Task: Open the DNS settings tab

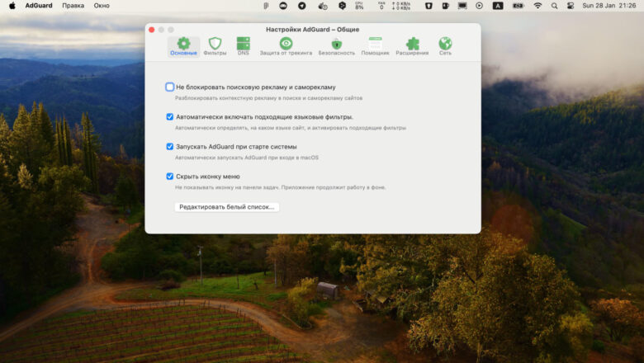Action: [243, 46]
